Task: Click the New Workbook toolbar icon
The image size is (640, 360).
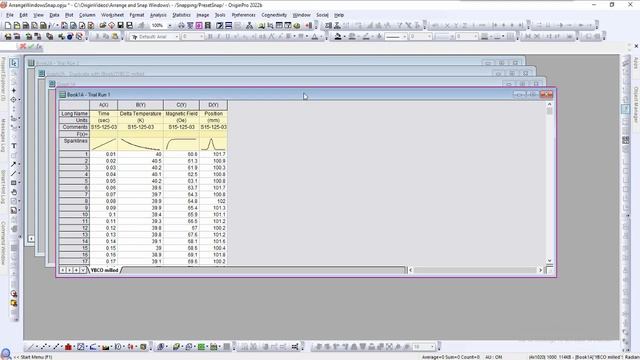Action: [26, 25]
